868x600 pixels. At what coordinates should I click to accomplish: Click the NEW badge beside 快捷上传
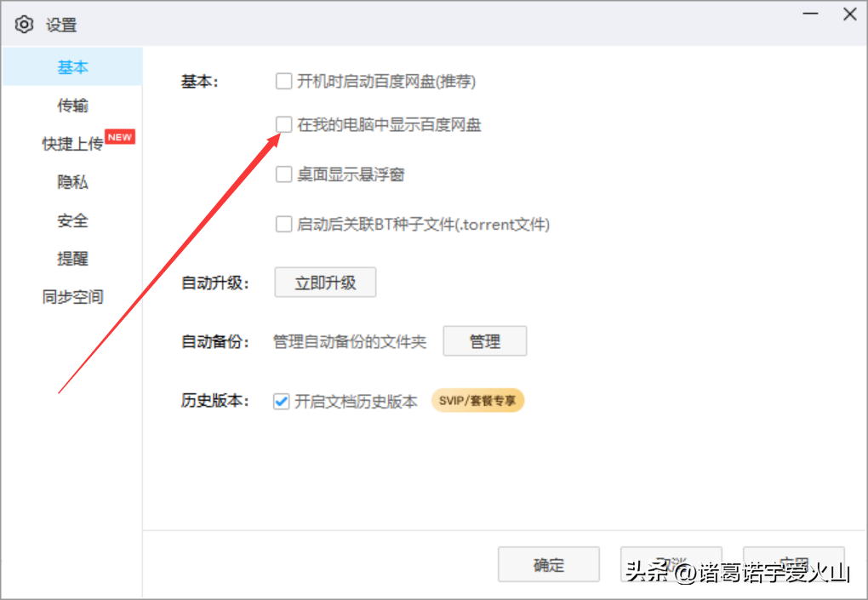pyautogui.click(x=120, y=137)
